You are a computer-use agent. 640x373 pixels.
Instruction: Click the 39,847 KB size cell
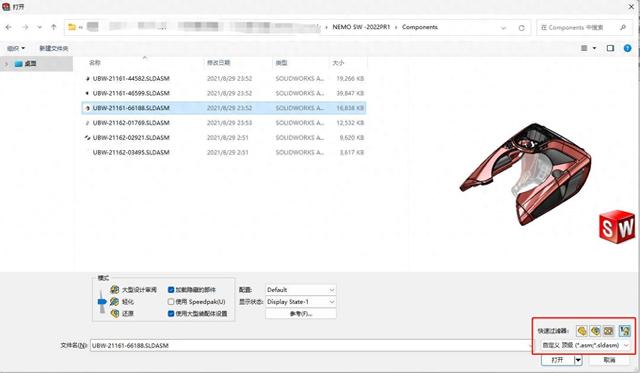(350, 93)
